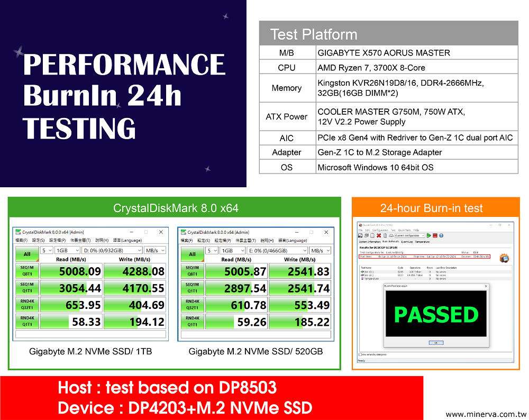Open the D: 0% (0/932GiB) drive dropdown
Screen dimensions: 529x420
[x=112, y=250]
